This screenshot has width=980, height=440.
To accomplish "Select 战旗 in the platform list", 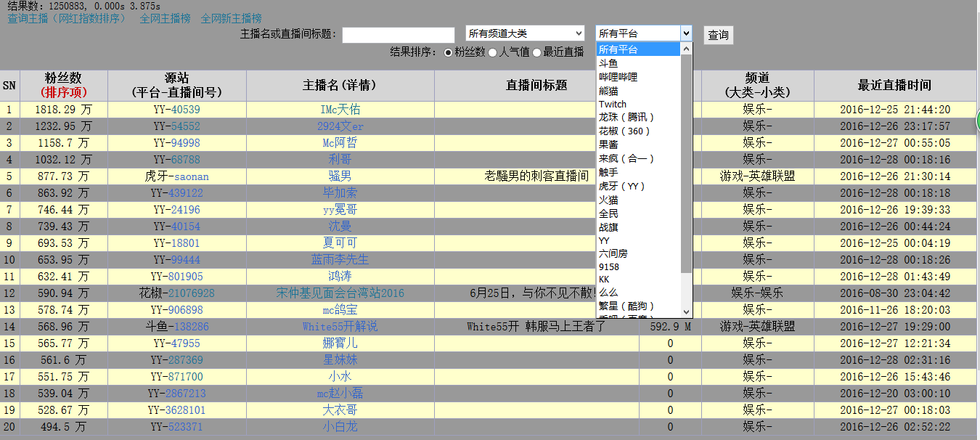I will tap(608, 227).
